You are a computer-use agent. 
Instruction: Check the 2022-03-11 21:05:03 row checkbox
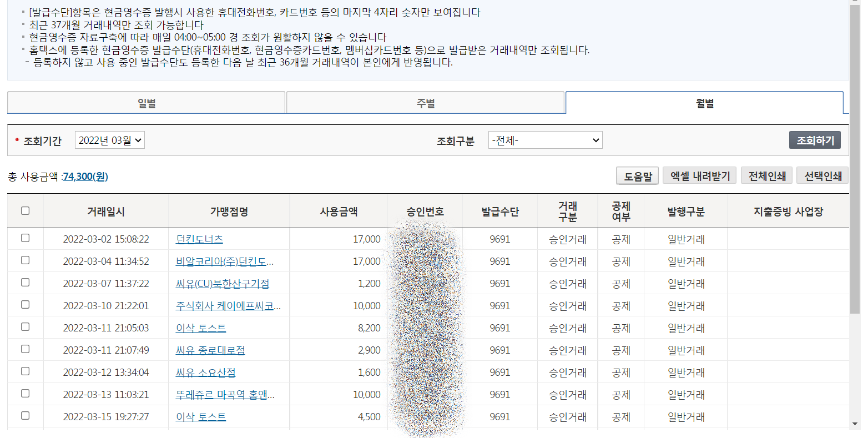pyautogui.click(x=25, y=326)
